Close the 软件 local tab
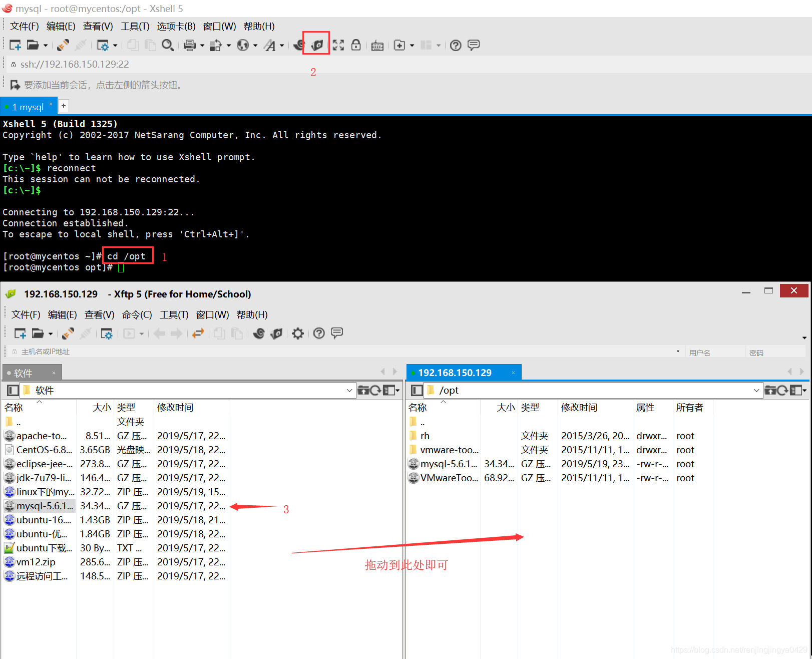Image resolution: width=812 pixels, height=659 pixels. 54,373
